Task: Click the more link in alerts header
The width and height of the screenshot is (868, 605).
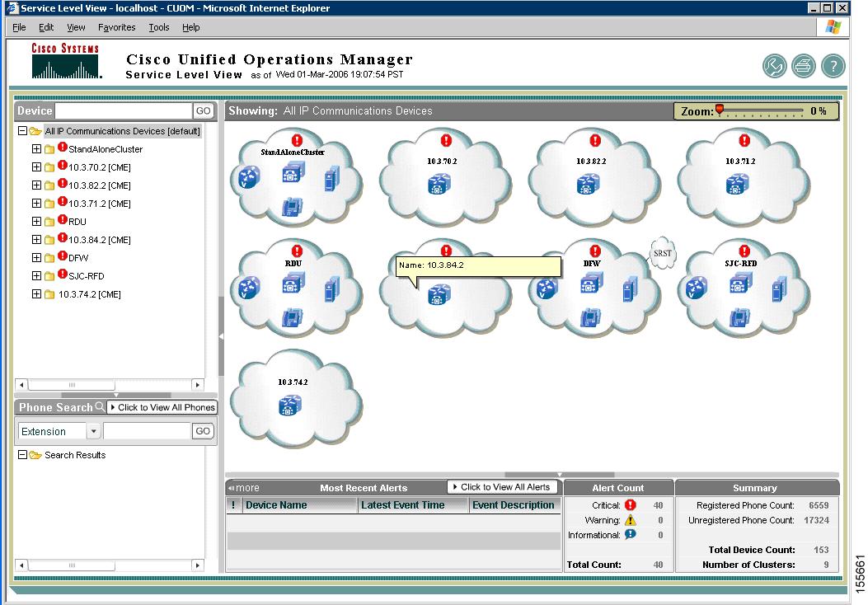Action: [x=244, y=488]
